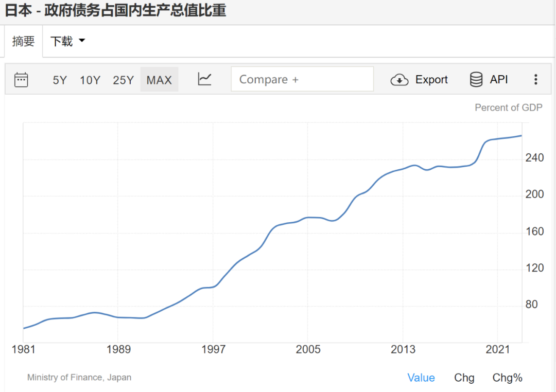This screenshot has width=556, height=392.
Task: Show the Value view
Action: [x=421, y=378]
